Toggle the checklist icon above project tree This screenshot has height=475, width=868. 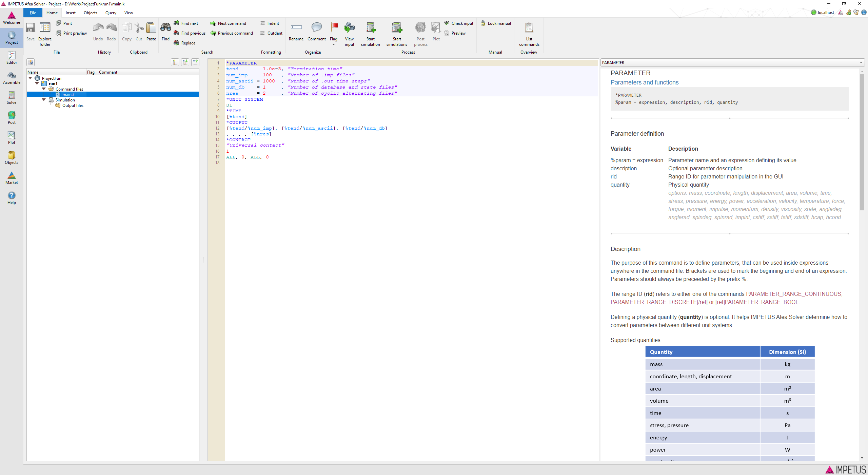[x=31, y=62]
